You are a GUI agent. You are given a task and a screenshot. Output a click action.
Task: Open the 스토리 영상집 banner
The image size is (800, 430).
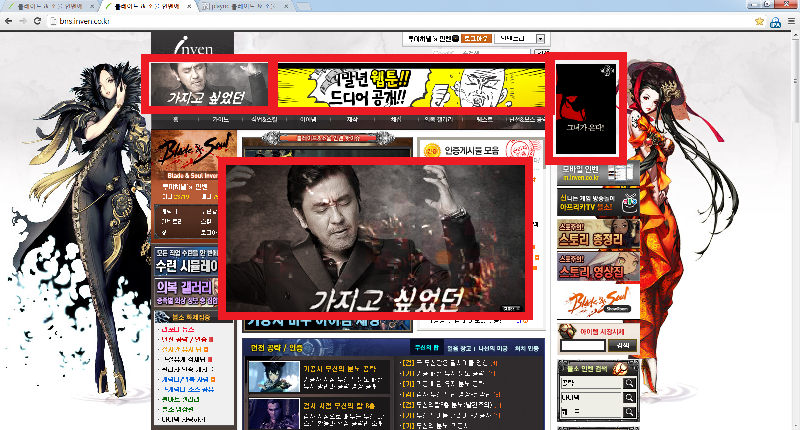coord(598,266)
